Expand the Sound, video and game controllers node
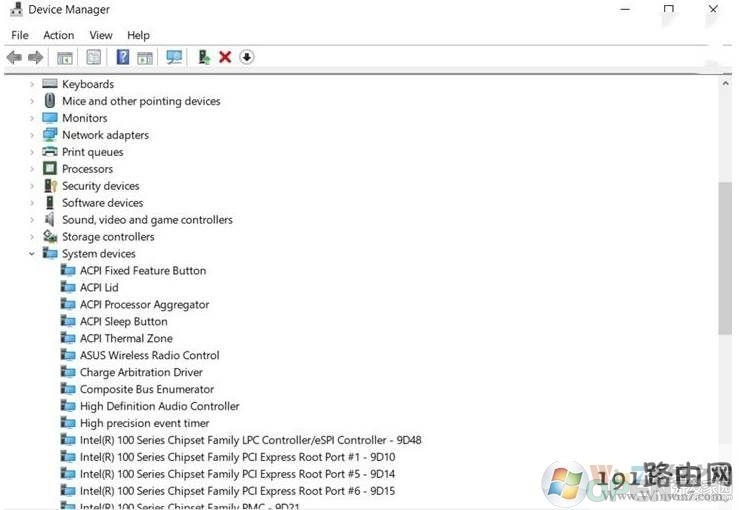The height and width of the screenshot is (510, 739). click(x=32, y=220)
